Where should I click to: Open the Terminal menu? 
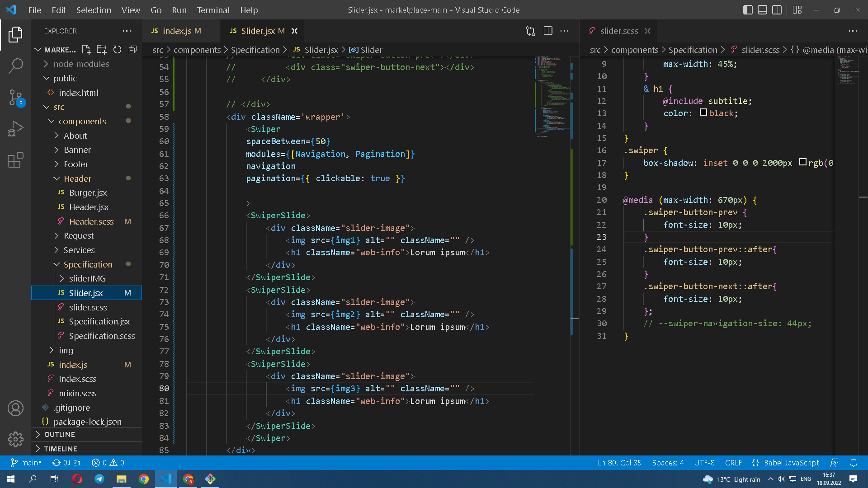pyautogui.click(x=213, y=10)
